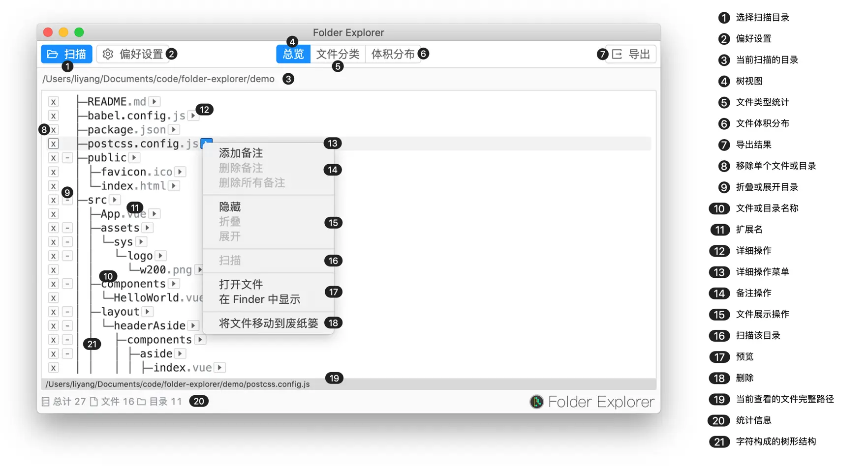Viewport: 868px width, 469px height.
Task: Choose 添加备注 in the context menu
Action: (241, 153)
